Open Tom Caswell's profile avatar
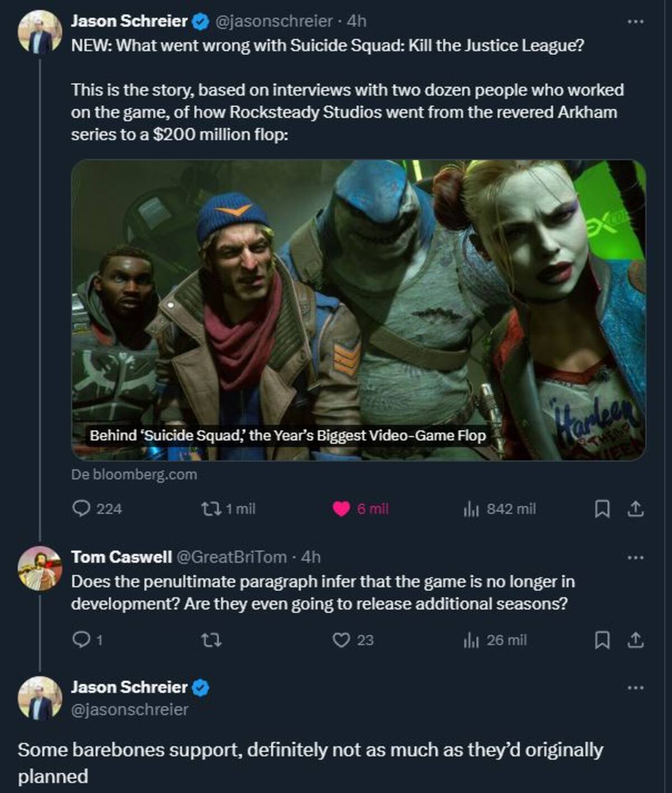This screenshot has height=793, width=672. (39, 567)
